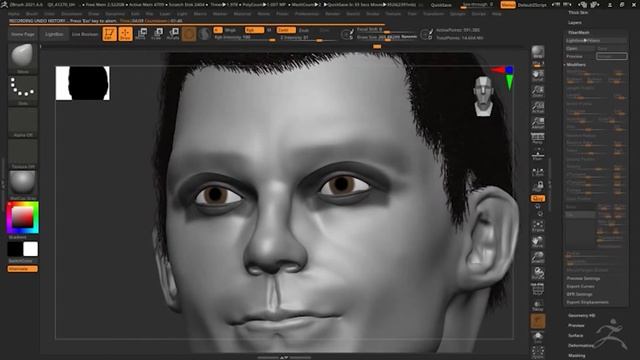This screenshot has width=640, height=360.
Task: Toggle Persp perspective view
Action: (x=538, y=139)
